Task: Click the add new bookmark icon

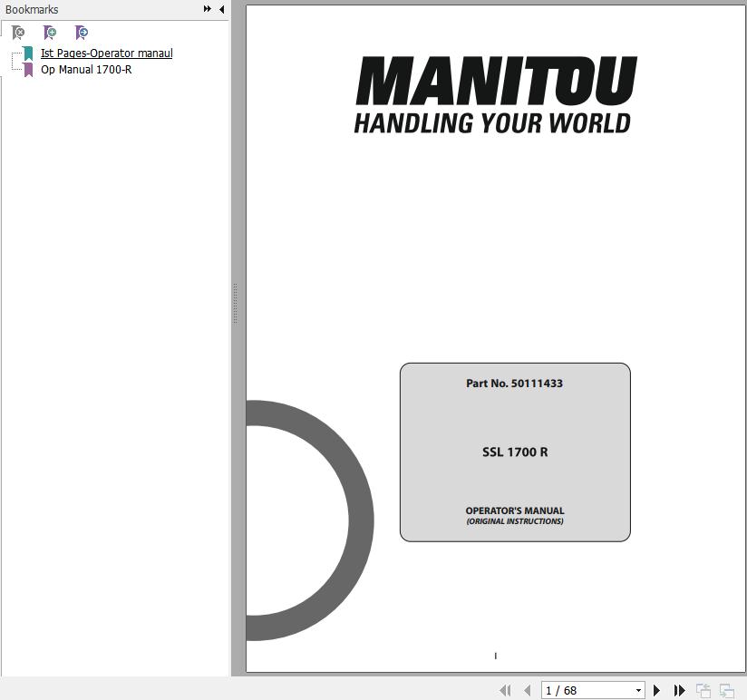Action: (x=50, y=33)
